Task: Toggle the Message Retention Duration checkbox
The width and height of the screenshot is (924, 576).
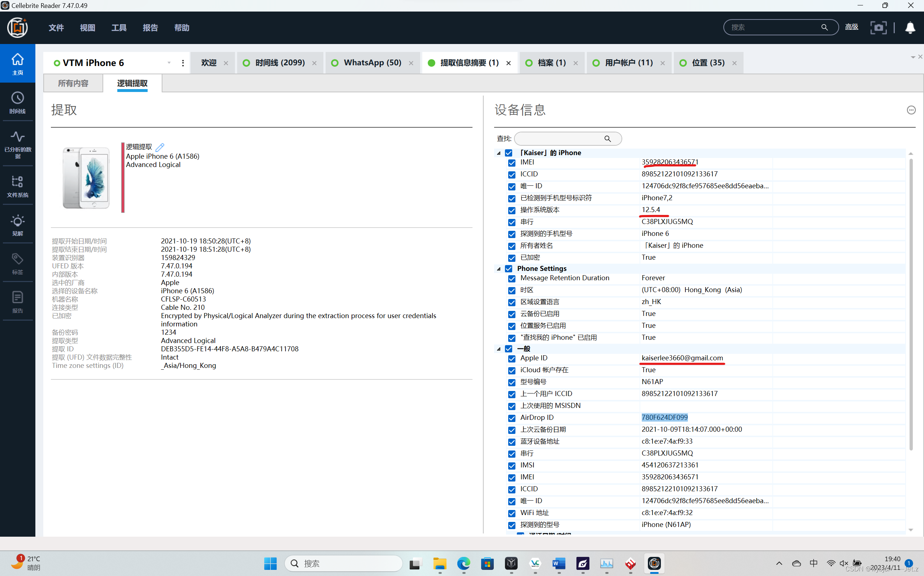Action: [511, 278]
